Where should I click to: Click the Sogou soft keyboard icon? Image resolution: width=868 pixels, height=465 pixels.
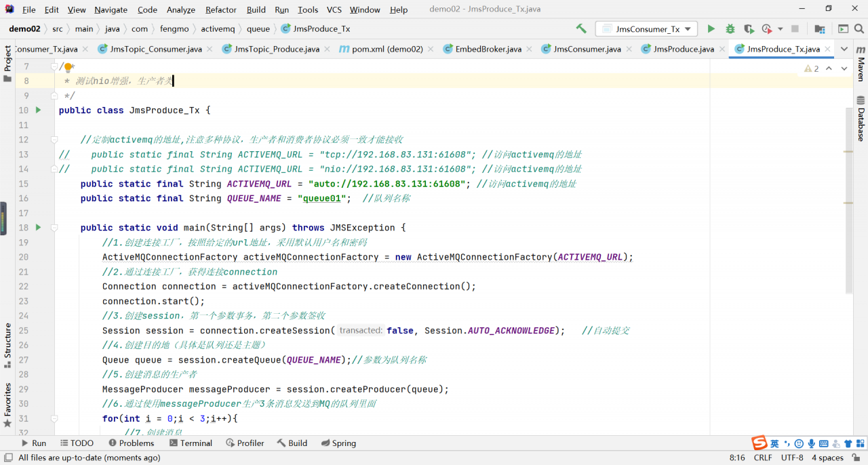point(824,443)
